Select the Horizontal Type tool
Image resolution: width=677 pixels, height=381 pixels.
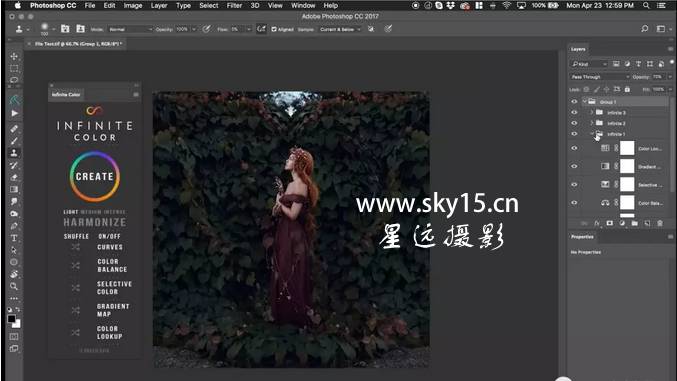(x=14, y=238)
